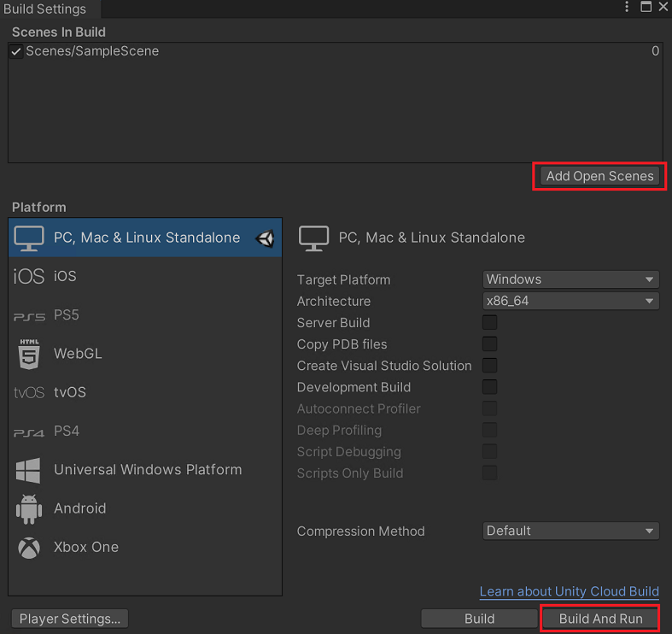Enable Create Visual Studio Solution checkbox
This screenshot has width=672, height=634.
coord(489,366)
